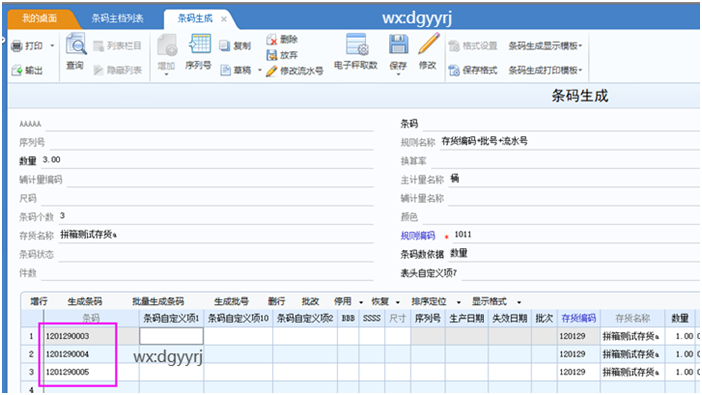
Task: Click the 条码自定义项1 cell in row 1
Action: pos(171,336)
